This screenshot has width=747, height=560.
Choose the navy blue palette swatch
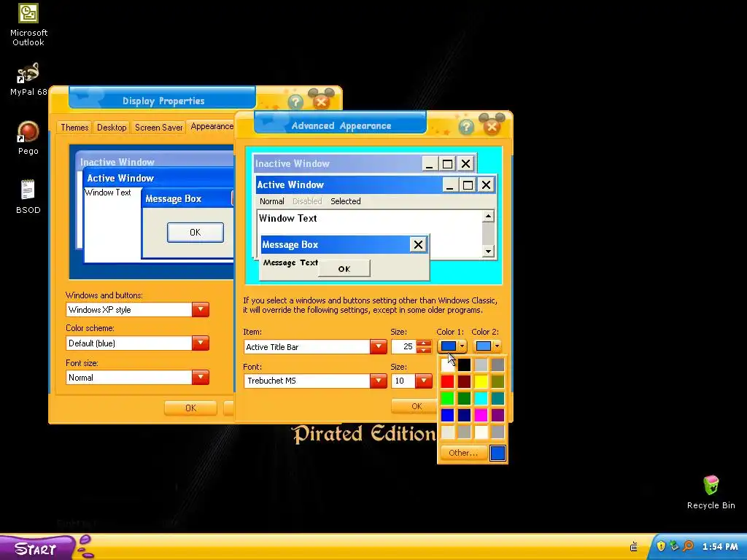click(x=464, y=415)
